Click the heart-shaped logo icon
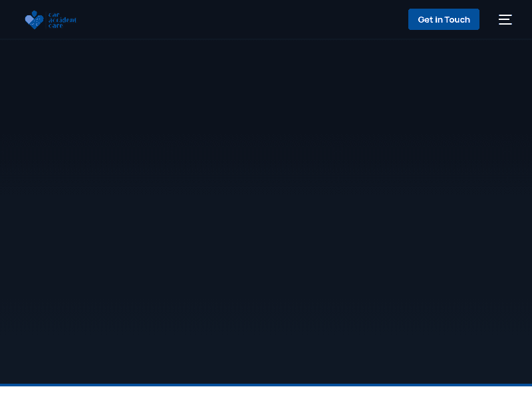The height and width of the screenshot is (399, 532). click(x=34, y=20)
